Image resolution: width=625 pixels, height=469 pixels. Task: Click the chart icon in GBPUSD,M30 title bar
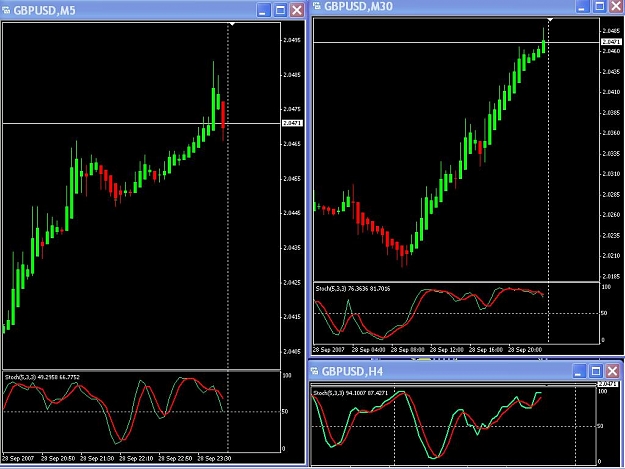316,6
